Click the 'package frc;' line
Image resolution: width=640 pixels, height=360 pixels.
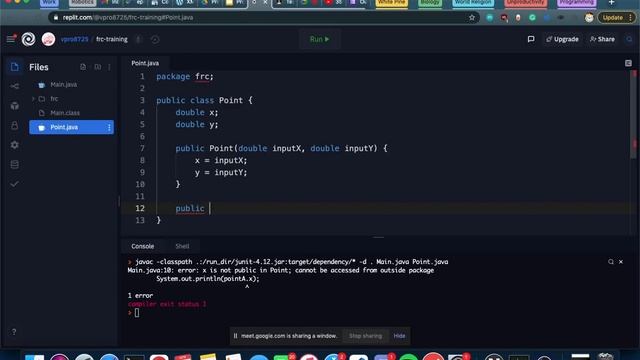coord(184,77)
